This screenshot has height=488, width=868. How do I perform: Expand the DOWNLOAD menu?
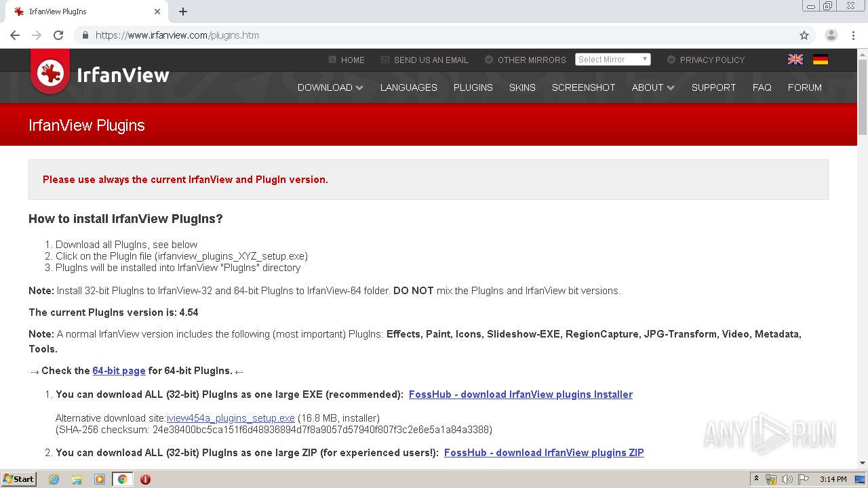[x=330, y=87]
